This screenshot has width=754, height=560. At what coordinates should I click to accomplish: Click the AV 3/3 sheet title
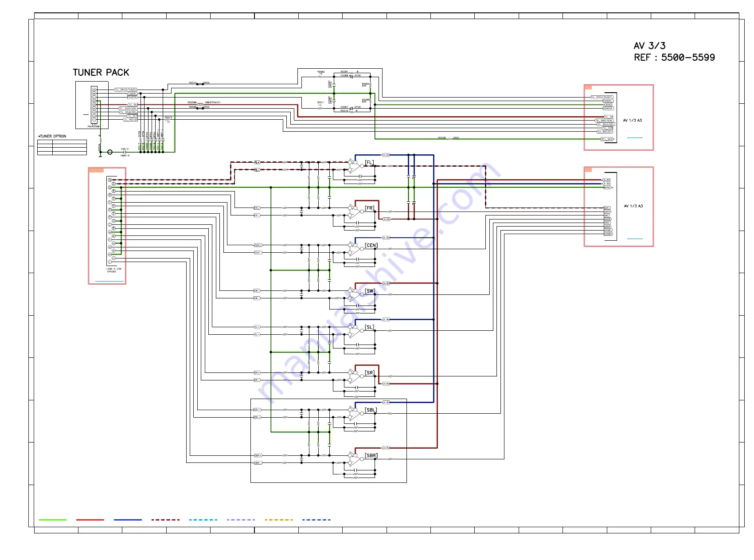[x=649, y=46]
